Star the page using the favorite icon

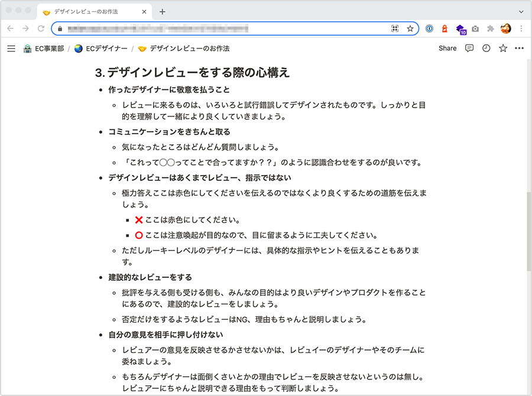pos(502,48)
